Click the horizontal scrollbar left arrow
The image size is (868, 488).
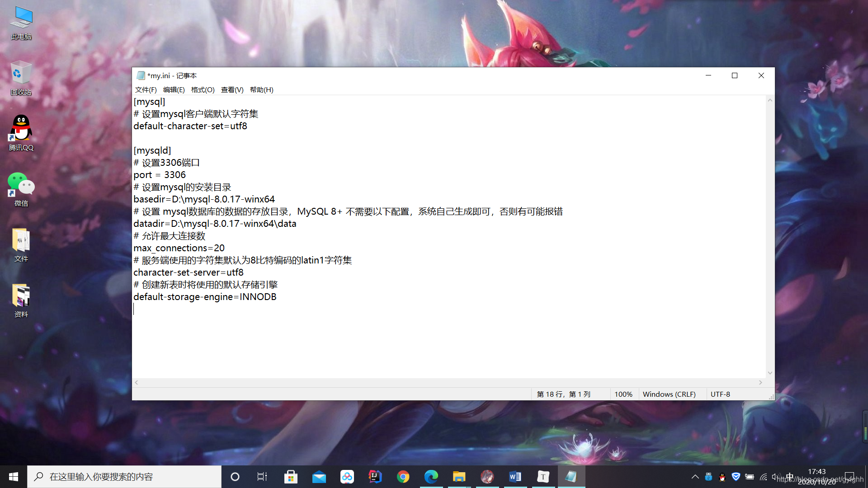click(137, 382)
